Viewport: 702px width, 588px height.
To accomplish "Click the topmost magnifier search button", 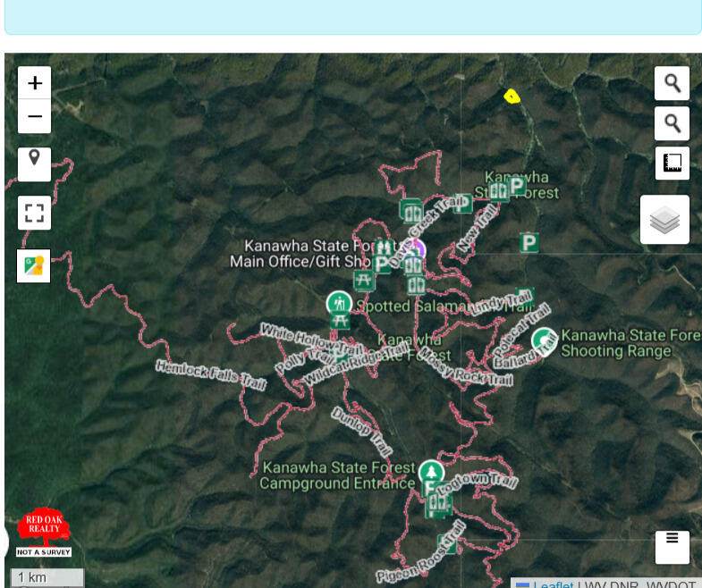I will point(672,83).
